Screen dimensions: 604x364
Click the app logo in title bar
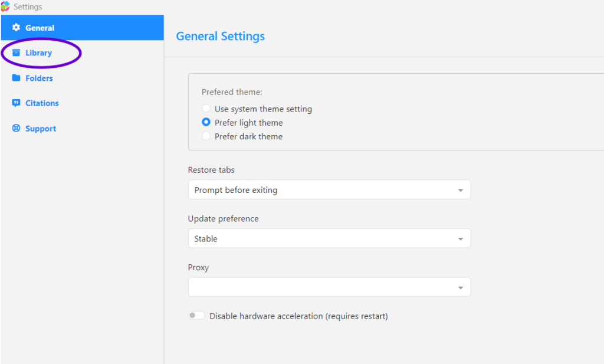(x=5, y=6)
